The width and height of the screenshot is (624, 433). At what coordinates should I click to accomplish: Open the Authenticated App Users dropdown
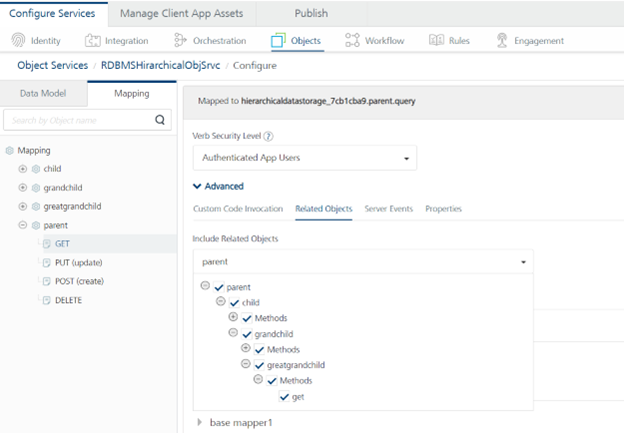(304, 158)
